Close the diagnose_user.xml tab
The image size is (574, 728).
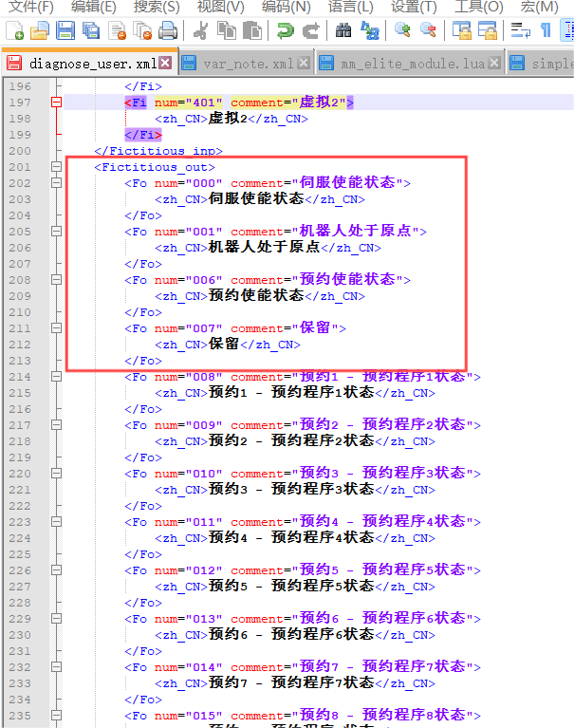165,64
